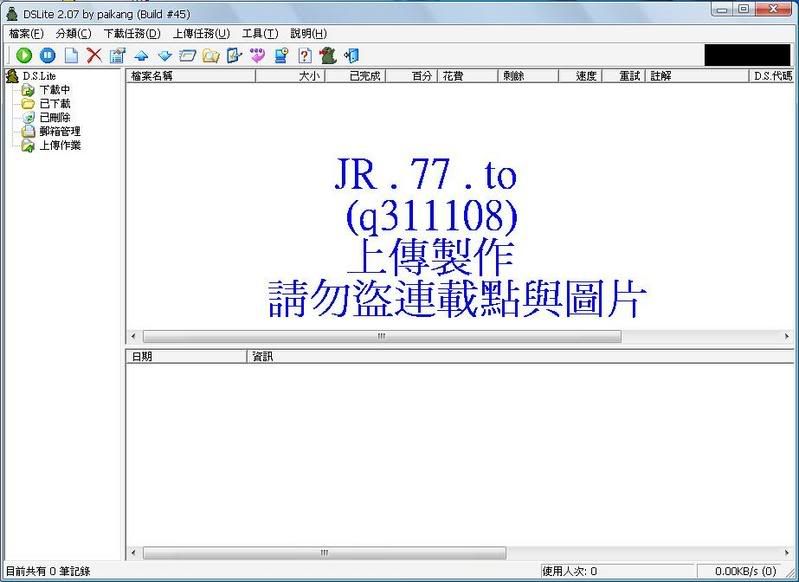Open the 上傳任務(U) menu
Viewport: 799px width, 582px height.
pyautogui.click(x=201, y=34)
